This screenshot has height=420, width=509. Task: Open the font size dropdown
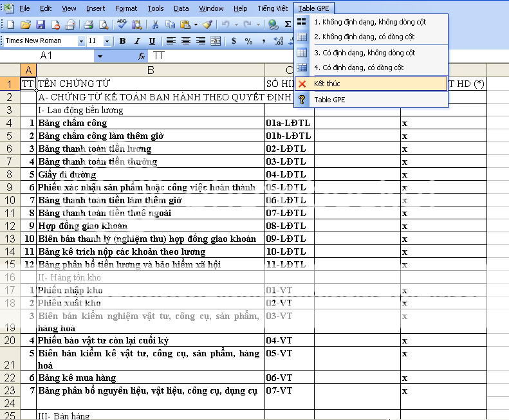coord(107,41)
